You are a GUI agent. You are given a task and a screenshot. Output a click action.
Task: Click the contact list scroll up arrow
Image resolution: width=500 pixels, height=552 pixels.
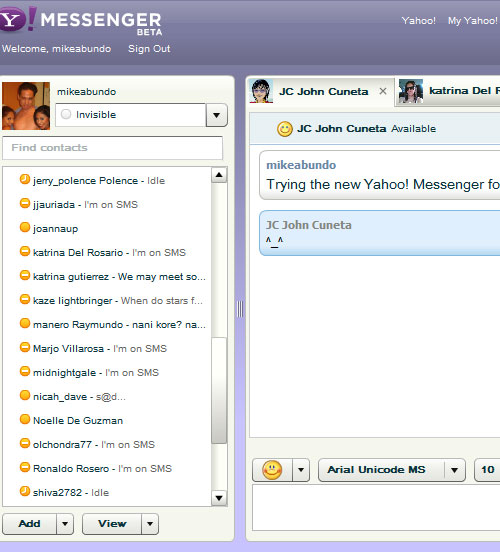coord(219,175)
